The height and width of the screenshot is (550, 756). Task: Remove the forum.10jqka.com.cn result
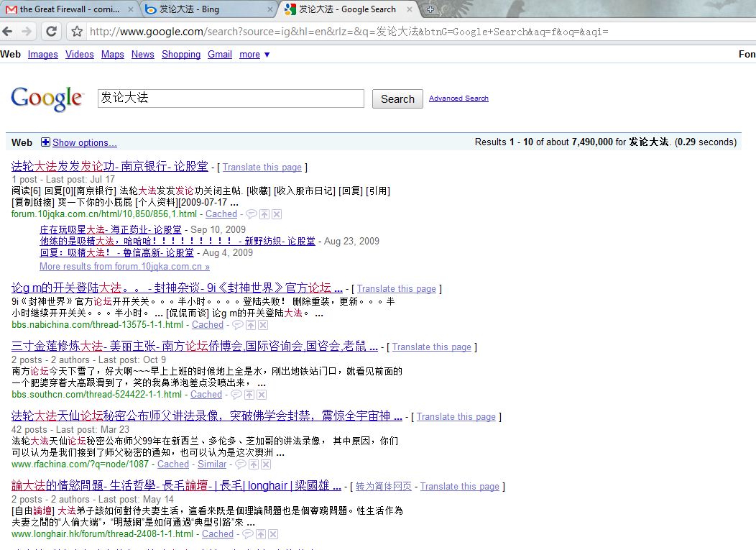[x=276, y=214]
